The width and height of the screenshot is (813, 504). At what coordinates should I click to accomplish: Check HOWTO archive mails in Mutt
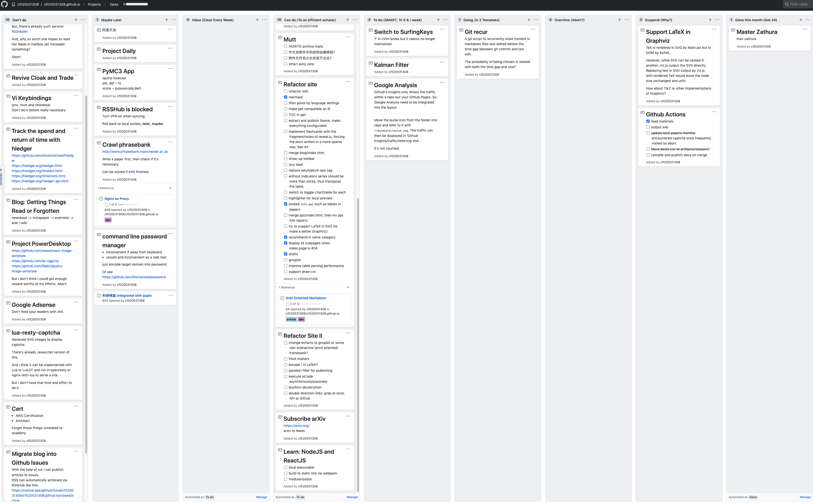coord(285,47)
